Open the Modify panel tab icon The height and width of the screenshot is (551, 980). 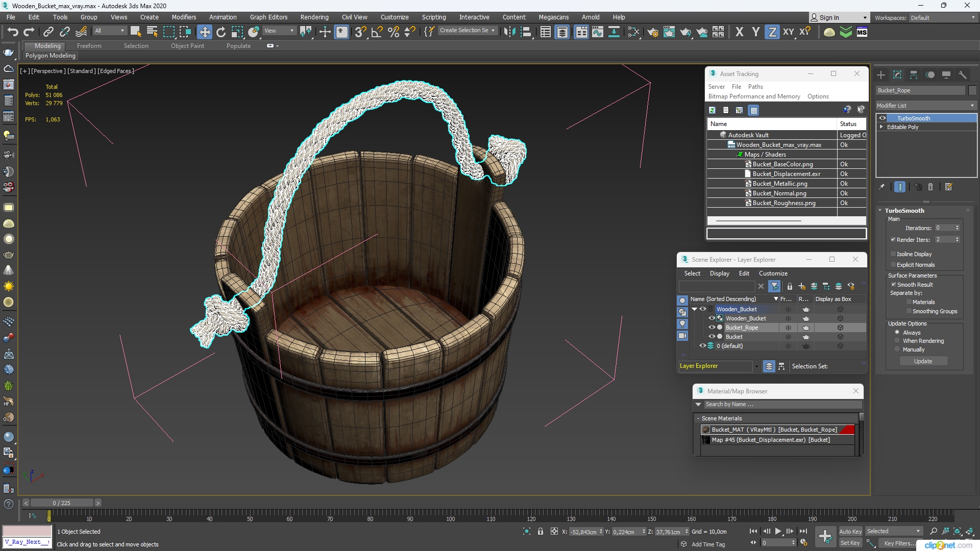tap(897, 75)
